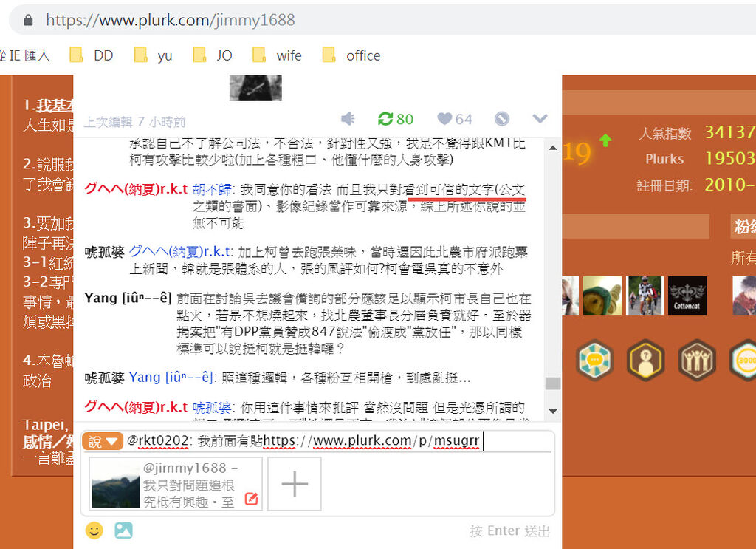Image resolution: width=756 pixels, height=549 pixels.
Task: Click scrollbar down arrow in responses
Action: [x=553, y=412]
